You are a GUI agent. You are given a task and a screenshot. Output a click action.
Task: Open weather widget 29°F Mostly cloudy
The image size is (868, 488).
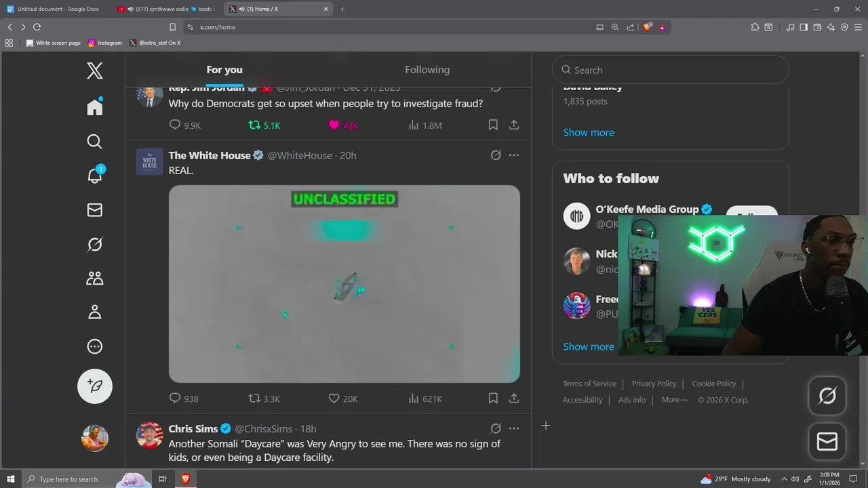click(x=736, y=479)
